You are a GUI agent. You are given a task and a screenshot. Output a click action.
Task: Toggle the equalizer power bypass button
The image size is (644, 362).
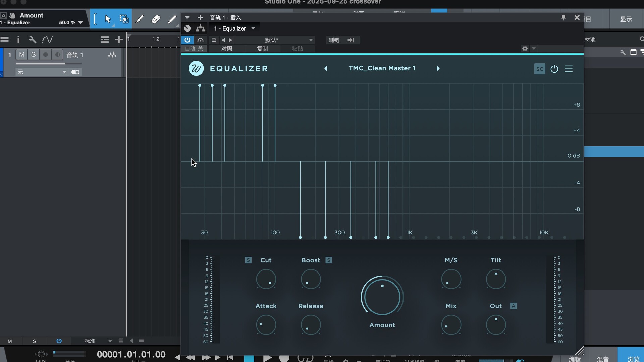coord(554,69)
